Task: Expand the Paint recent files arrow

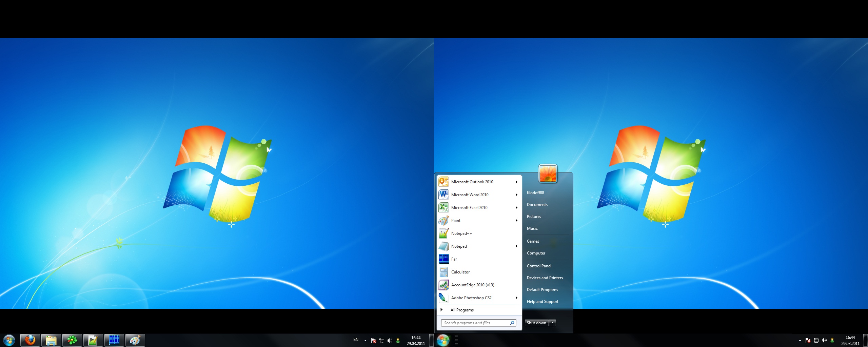Action: coord(516,221)
